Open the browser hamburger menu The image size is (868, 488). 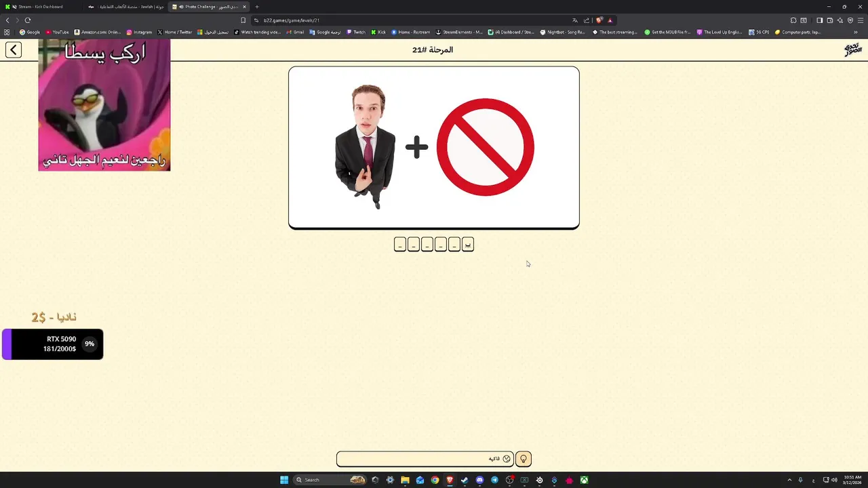pos(861,20)
